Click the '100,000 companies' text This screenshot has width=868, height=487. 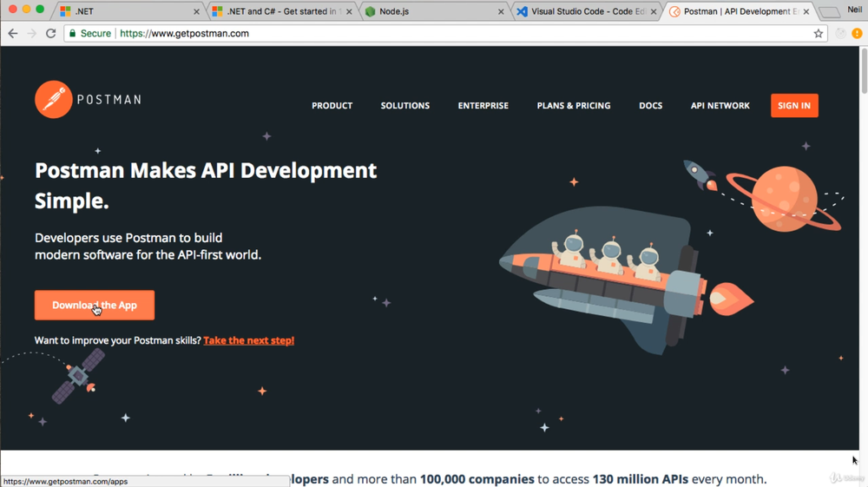[477, 478]
